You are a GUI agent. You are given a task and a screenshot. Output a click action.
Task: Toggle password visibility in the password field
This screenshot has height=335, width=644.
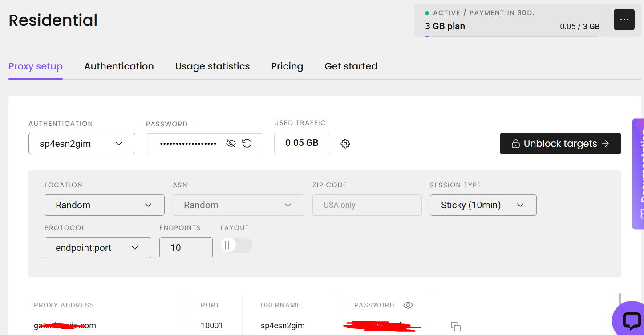pyautogui.click(x=231, y=143)
